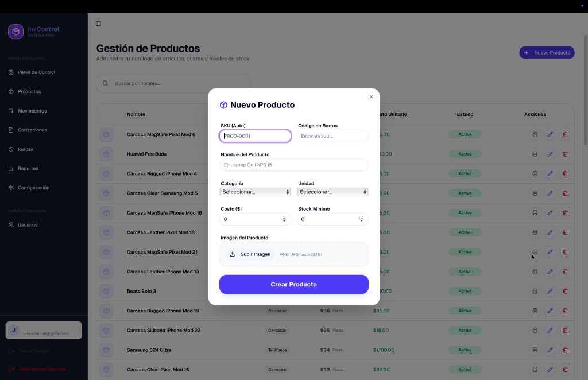
Task: Click the Código de Barras input
Action: 332,136
